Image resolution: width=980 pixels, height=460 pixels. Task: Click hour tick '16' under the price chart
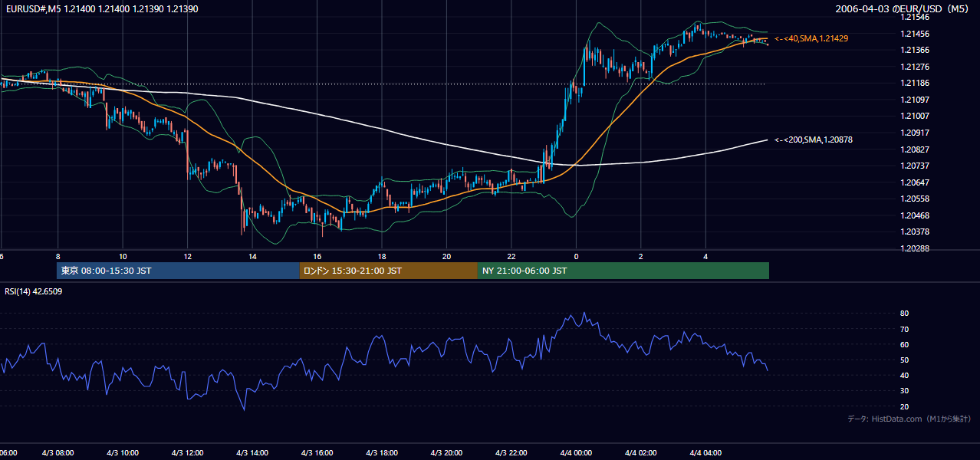coord(317,256)
